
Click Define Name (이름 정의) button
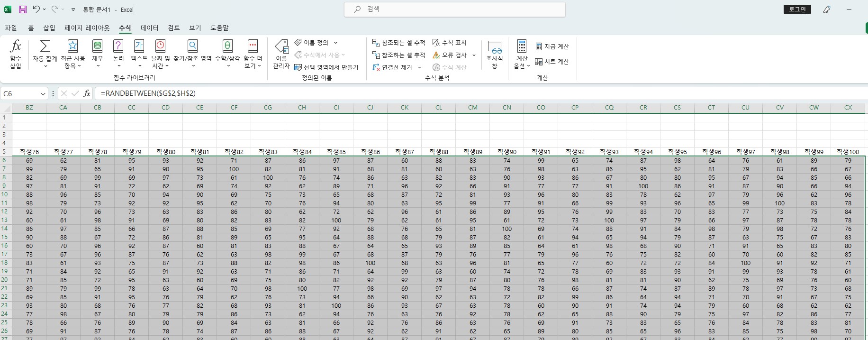(312, 43)
